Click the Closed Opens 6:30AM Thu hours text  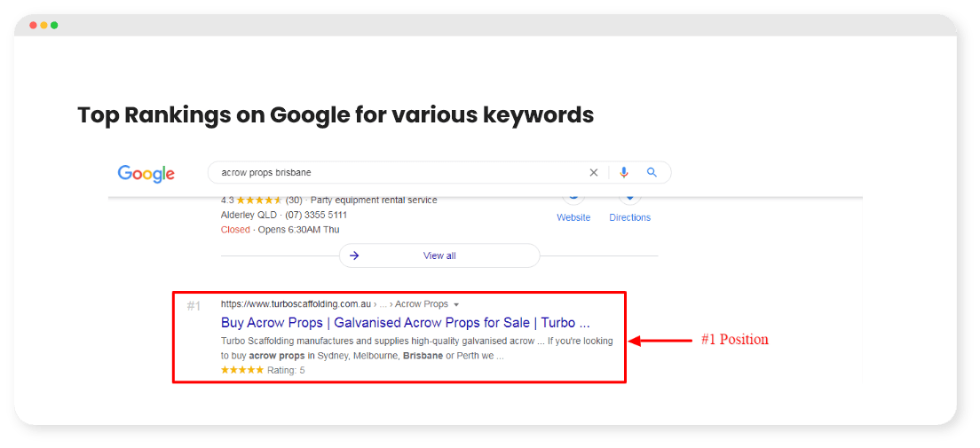pyautogui.click(x=280, y=229)
